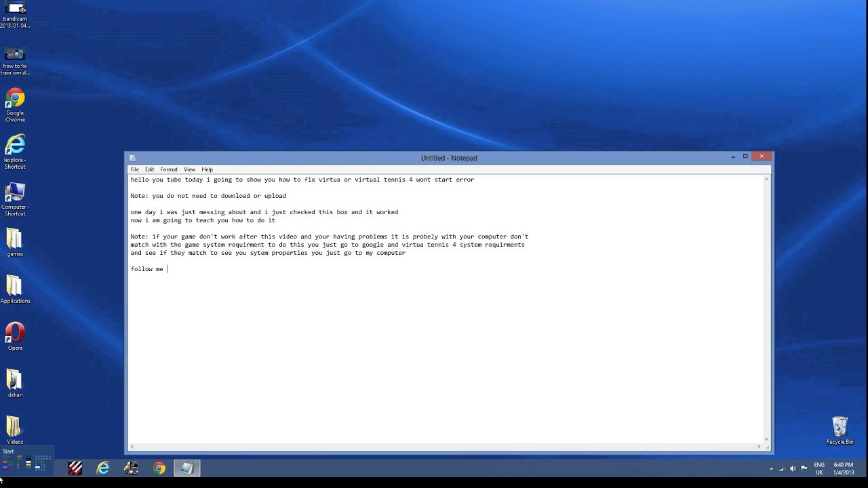Select the games folder on desktop
Image resolution: width=868 pixels, height=488 pixels.
click(15, 243)
